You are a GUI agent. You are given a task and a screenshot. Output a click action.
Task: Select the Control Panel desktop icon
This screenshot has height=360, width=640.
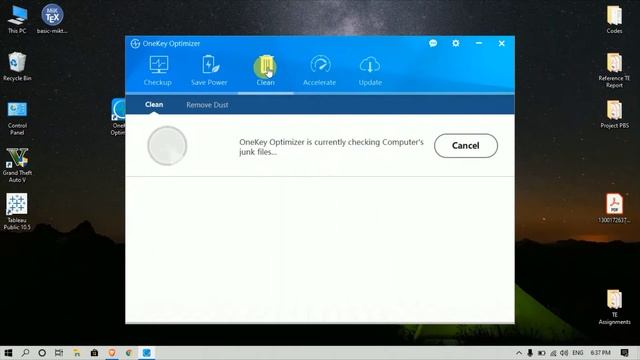pos(17,118)
